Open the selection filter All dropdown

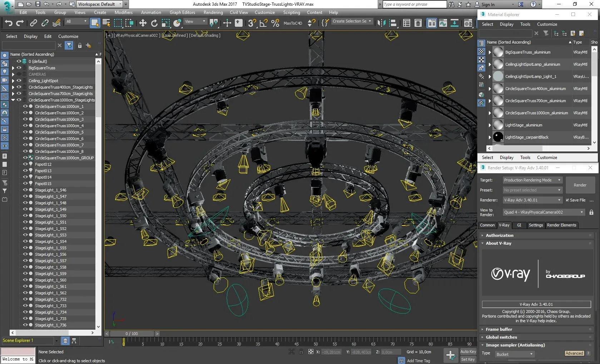[76, 21]
